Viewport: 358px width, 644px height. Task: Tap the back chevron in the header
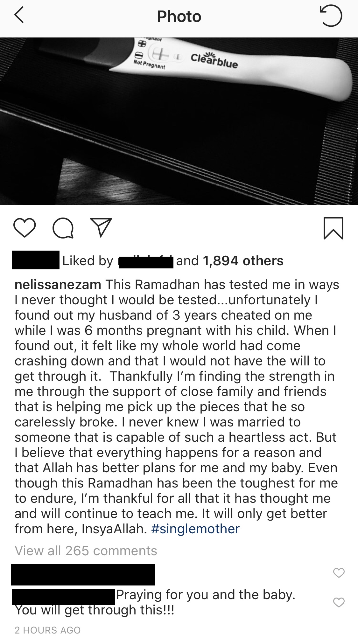coord(19,16)
